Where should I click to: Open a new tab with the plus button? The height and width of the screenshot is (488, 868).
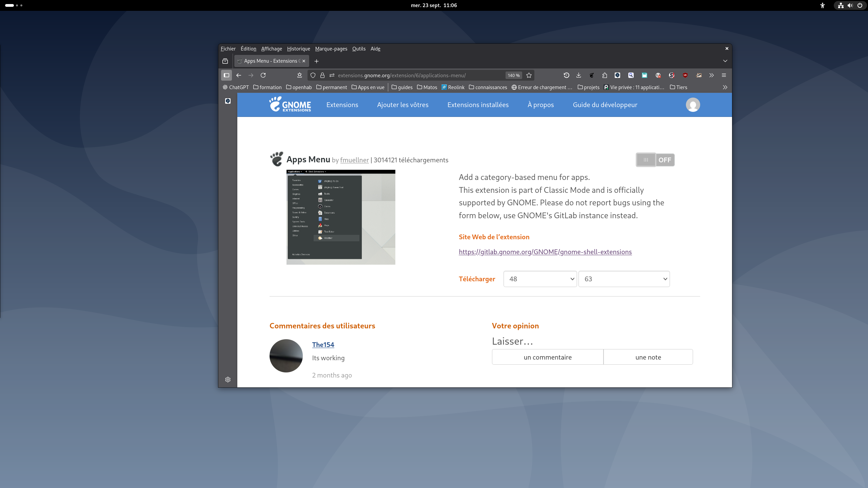pyautogui.click(x=316, y=61)
